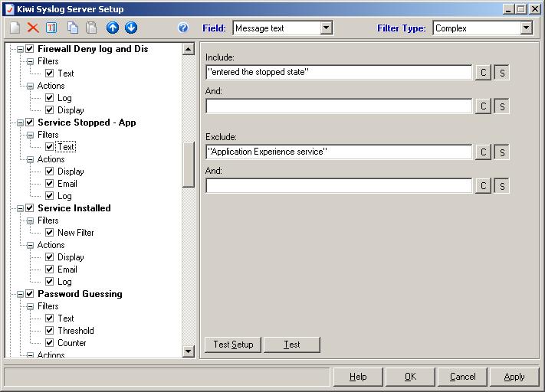Click the Test Setup button
This screenshot has width=545, height=392.
233,345
